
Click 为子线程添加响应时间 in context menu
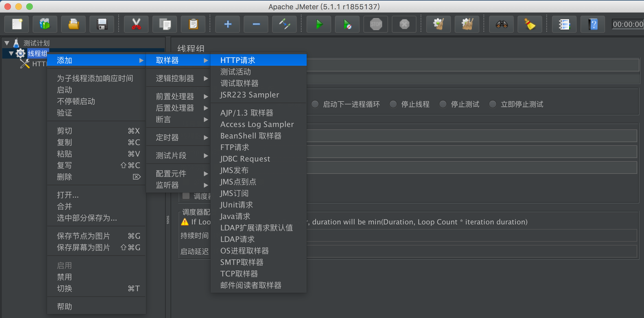[x=96, y=79]
